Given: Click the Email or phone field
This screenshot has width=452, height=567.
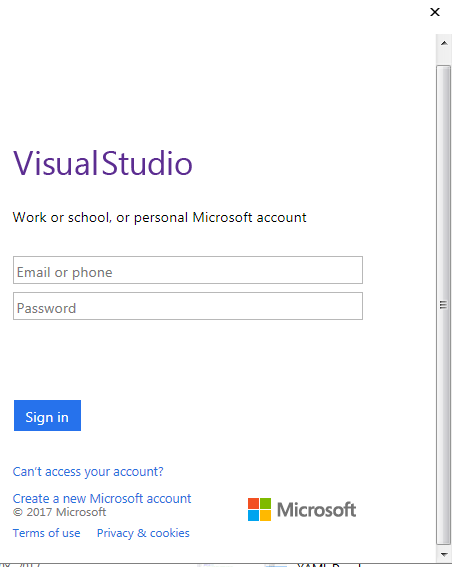Looking at the screenshot, I should click(x=188, y=270).
